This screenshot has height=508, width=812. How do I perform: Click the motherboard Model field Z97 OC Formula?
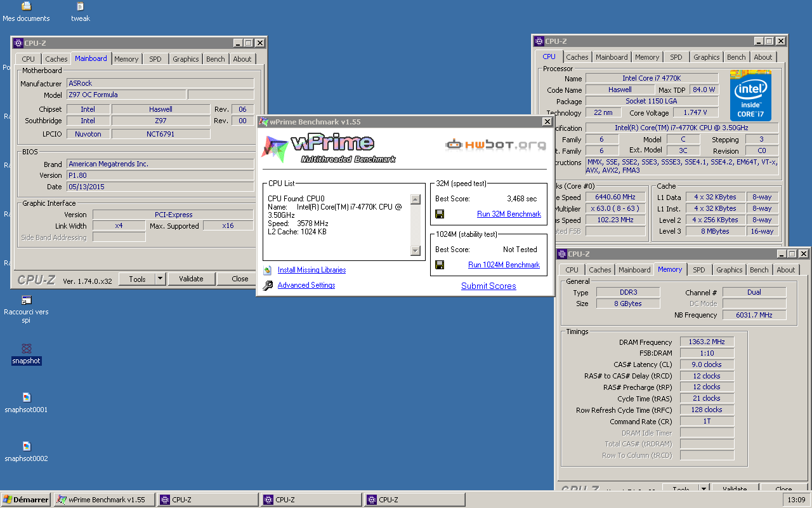(126, 95)
